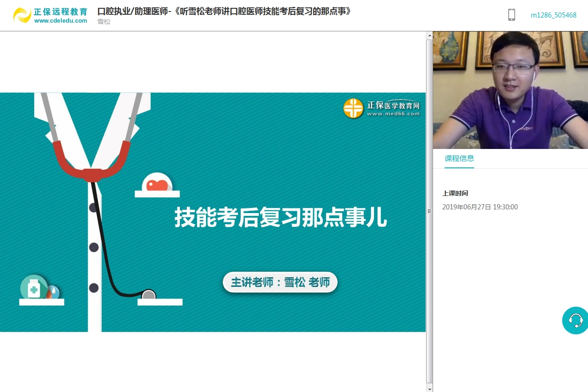Click the medicine bottle icon on slide
The image size is (588, 392).
(x=34, y=288)
